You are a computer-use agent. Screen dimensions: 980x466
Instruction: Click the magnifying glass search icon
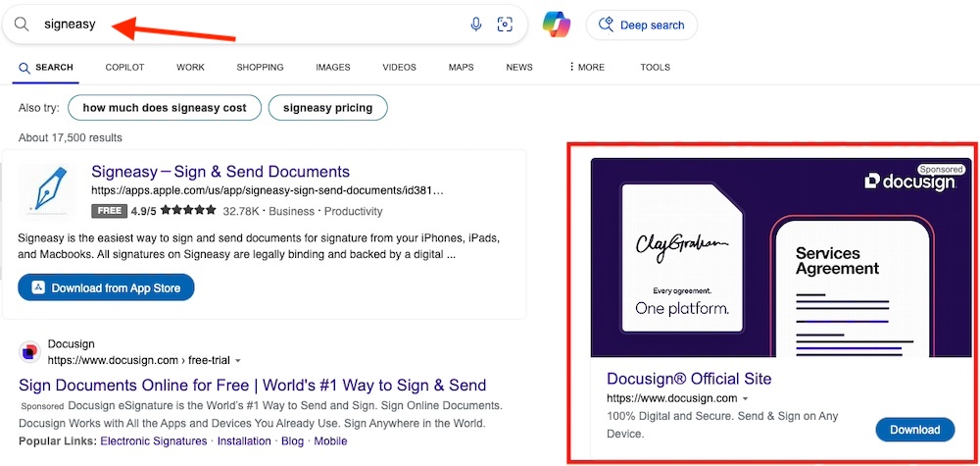point(22,25)
